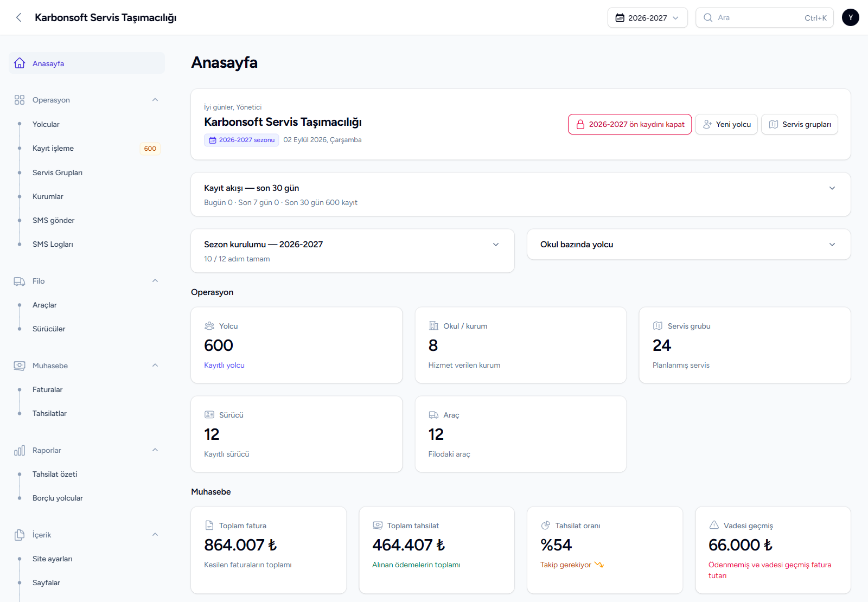Click the Operasyon grid icon
The height and width of the screenshot is (602, 868).
[20, 100]
